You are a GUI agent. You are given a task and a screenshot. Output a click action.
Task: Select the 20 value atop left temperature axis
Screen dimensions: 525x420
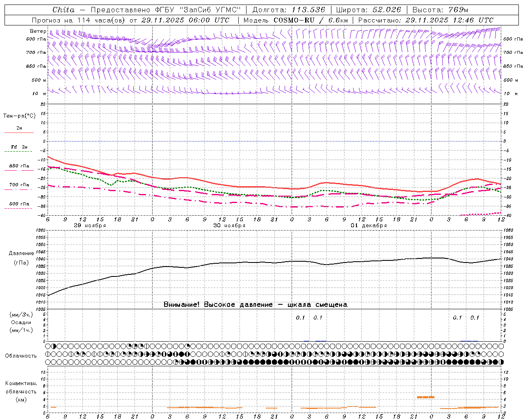pos(44,105)
